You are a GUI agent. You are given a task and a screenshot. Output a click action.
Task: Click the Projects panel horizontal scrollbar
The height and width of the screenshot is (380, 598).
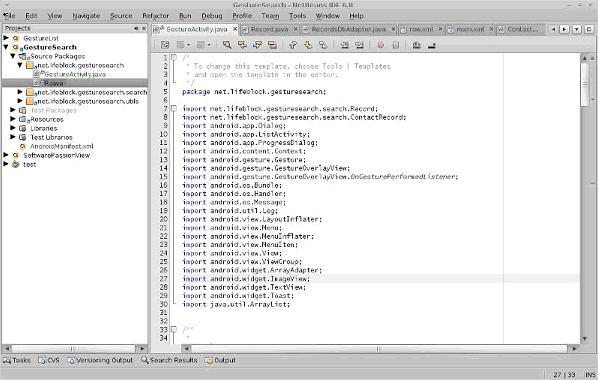point(73,348)
